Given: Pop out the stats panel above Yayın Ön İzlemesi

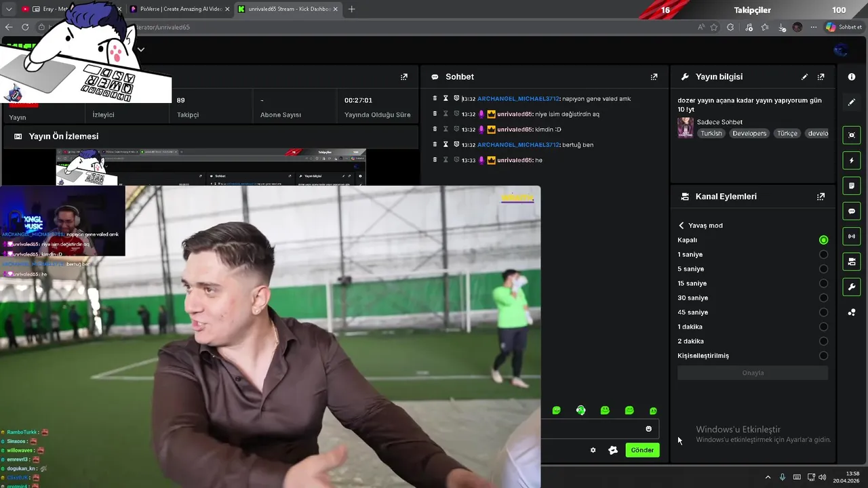Looking at the screenshot, I should (x=404, y=77).
